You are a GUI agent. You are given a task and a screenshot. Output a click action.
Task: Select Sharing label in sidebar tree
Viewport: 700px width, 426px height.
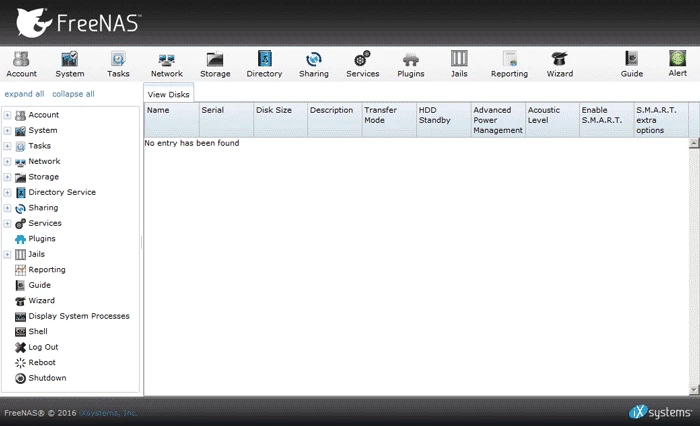[43, 208]
